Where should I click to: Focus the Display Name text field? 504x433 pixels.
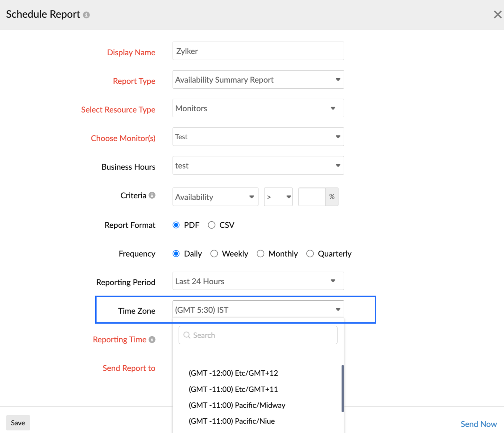pyautogui.click(x=258, y=51)
